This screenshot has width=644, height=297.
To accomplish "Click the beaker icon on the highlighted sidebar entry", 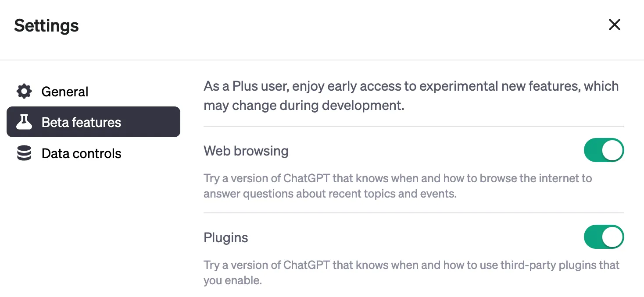I will click(x=24, y=122).
